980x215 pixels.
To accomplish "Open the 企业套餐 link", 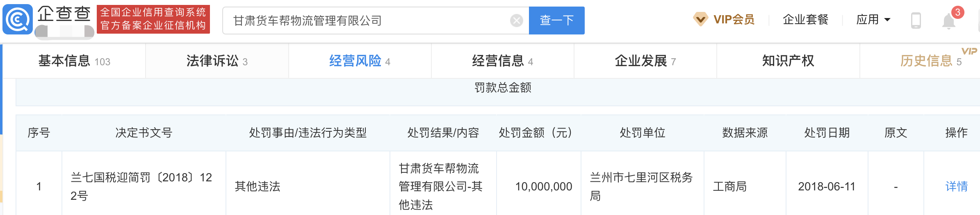I will pyautogui.click(x=805, y=19).
